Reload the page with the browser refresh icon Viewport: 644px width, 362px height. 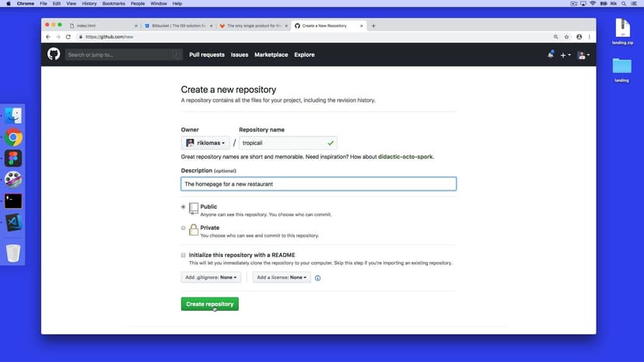pos(68,37)
